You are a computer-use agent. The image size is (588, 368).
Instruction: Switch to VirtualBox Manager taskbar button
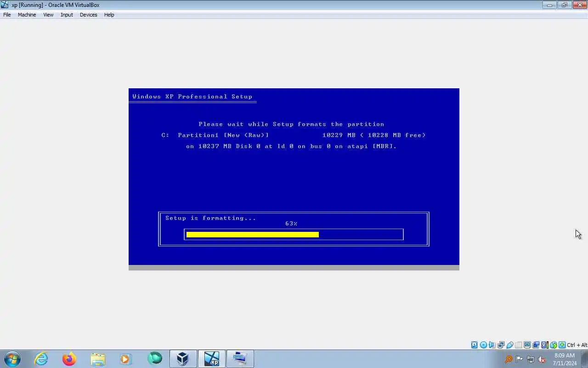click(183, 359)
